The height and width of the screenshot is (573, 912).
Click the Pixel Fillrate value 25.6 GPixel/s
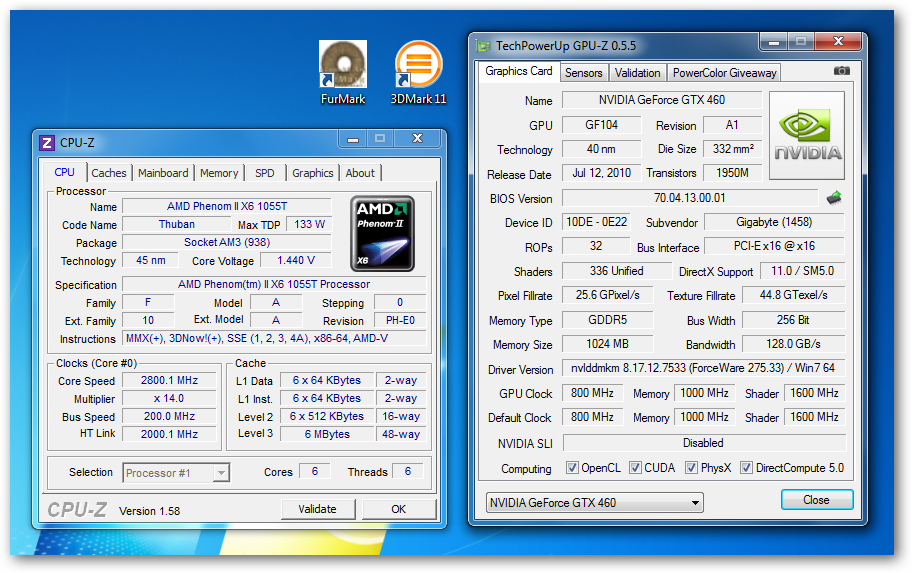(x=608, y=295)
